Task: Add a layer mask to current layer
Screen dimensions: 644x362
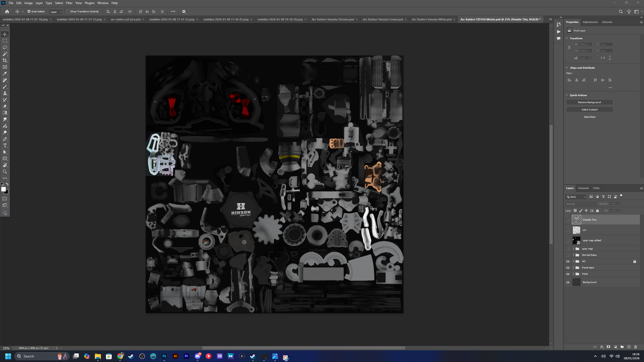Action: pos(608,347)
